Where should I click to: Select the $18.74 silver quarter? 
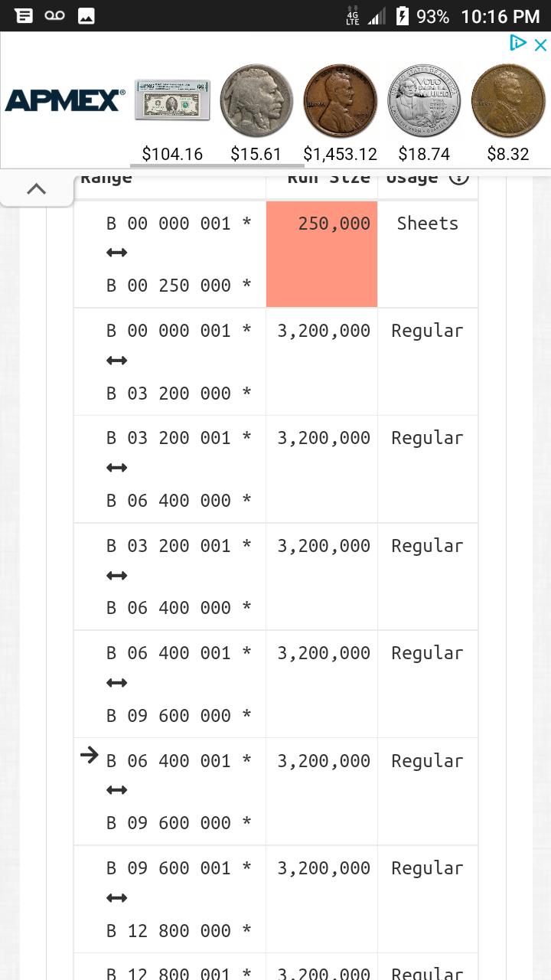[x=425, y=100]
